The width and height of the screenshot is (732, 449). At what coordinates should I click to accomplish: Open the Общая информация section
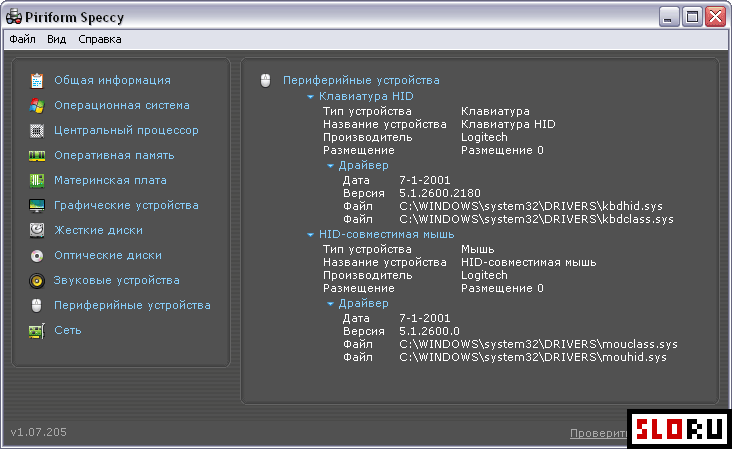click(x=113, y=80)
